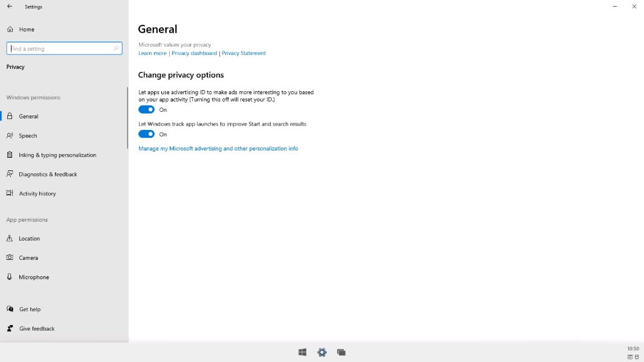Open the Privacy Statement link
Image resolution: width=644 pixels, height=362 pixels.
pos(243,53)
